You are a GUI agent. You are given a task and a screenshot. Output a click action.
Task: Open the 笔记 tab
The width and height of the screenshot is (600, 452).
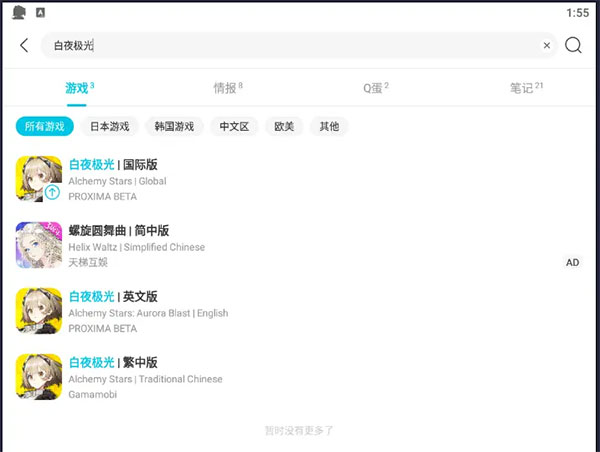(526, 88)
